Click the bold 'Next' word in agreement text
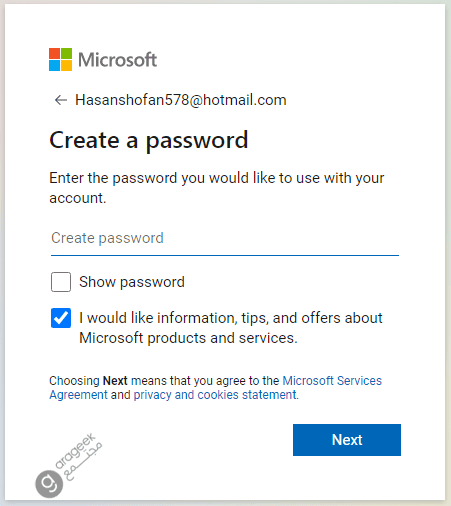Image resolution: width=451 pixels, height=506 pixels. click(115, 381)
